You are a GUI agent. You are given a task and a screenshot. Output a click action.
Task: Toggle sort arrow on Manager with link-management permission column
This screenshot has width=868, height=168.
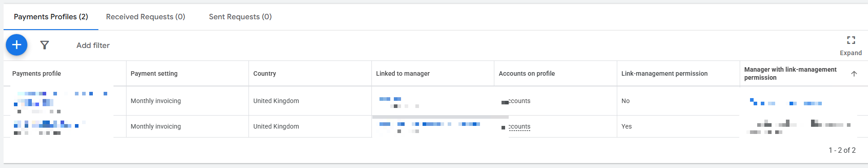[x=854, y=74]
